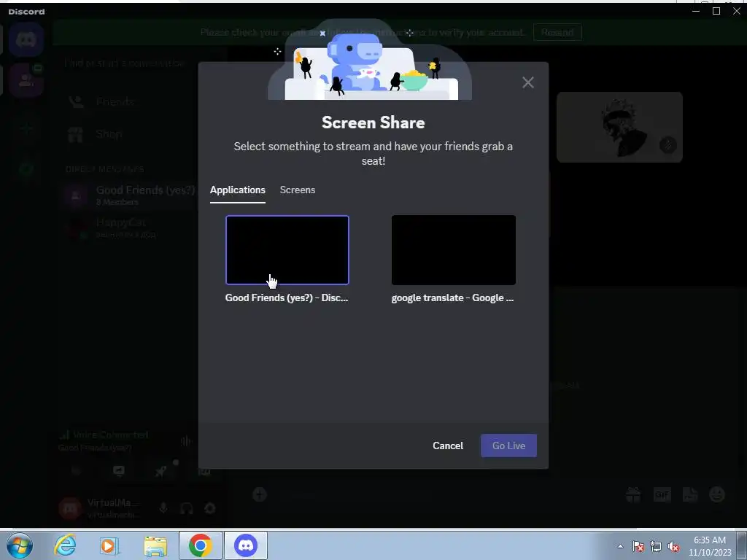Image resolution: width=747 pixels, height=560 pixels.
Task: Click the second server icon in the sidebar
Action: pyautogui.click(x=26, y=80)
